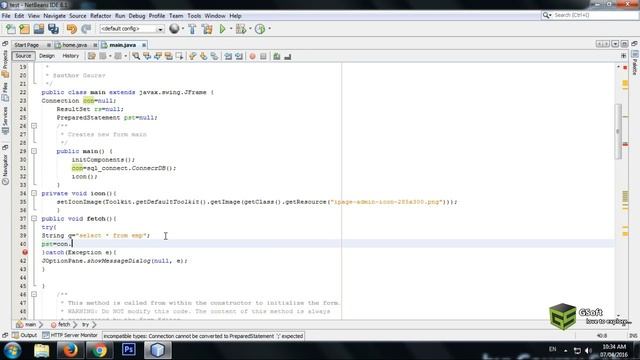This screenshot has width=640, height=360.
Task: Open the Window menu
Action: (215, 16)
